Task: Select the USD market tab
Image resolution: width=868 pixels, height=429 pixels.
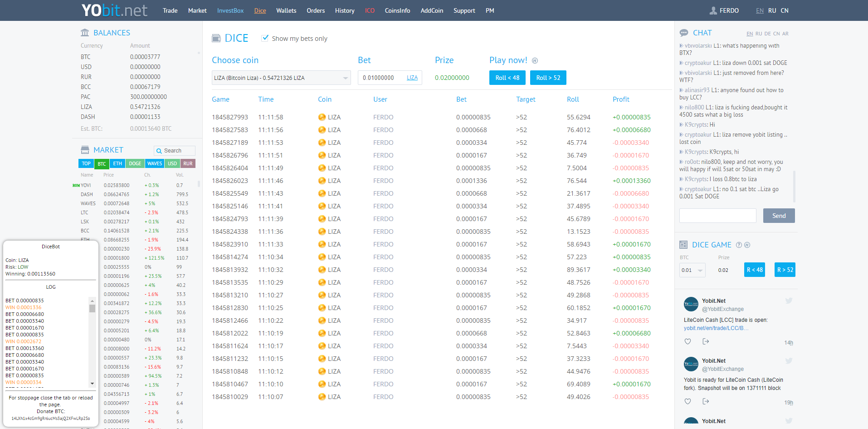Action: pos(172,163)
